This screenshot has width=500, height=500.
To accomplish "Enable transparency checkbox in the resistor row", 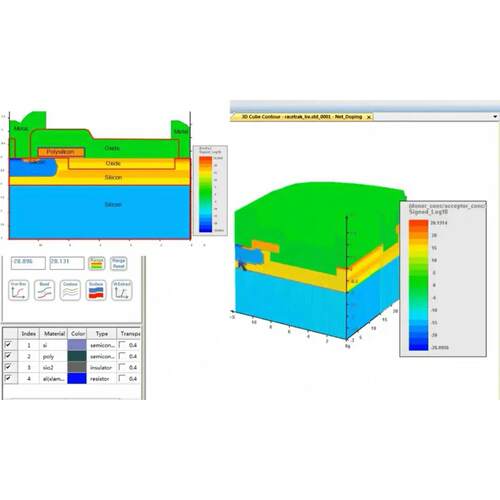I will 122,378.
